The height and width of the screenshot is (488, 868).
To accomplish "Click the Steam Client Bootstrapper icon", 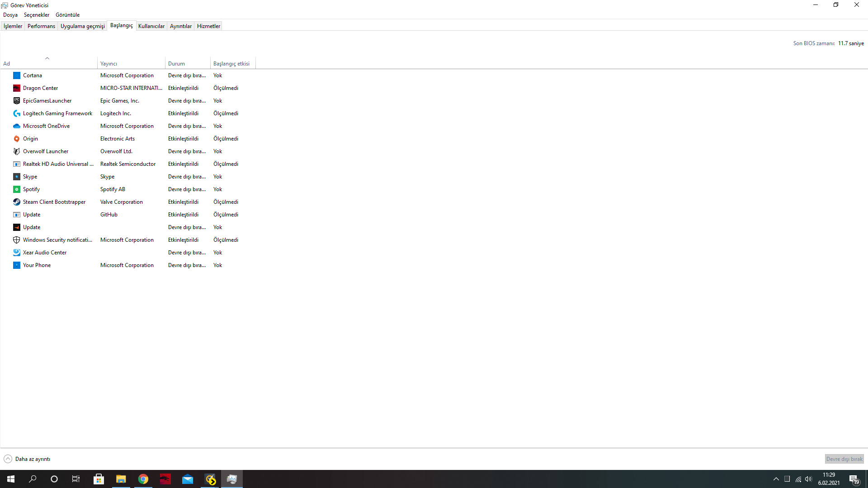I will [17, 202].
